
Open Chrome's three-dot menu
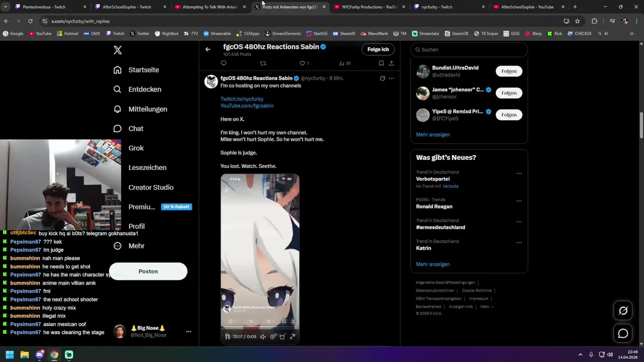point(637,21)
